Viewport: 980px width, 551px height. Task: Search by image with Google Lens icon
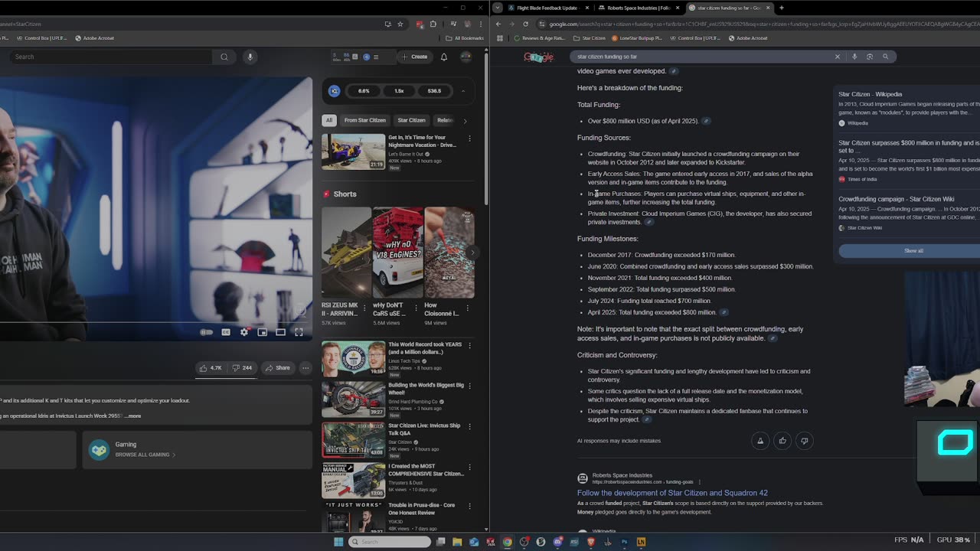click(x=870, y=57)
